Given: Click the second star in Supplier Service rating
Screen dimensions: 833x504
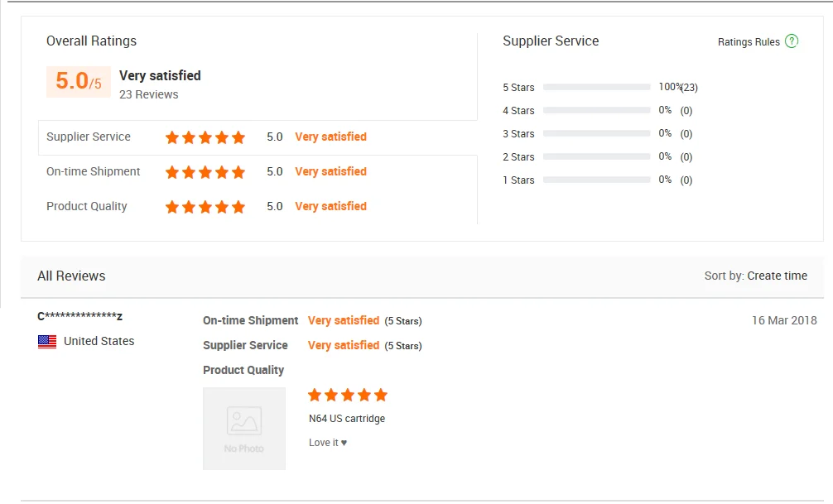Looking at the screenshot, I should tap(189, 137).
